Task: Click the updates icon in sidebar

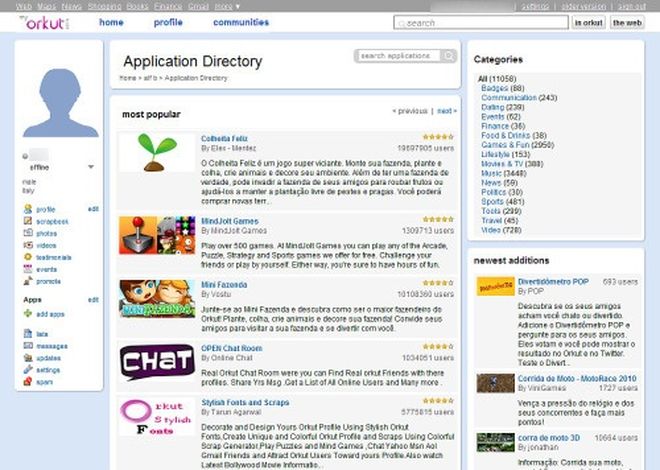Action: coord(28,358)
